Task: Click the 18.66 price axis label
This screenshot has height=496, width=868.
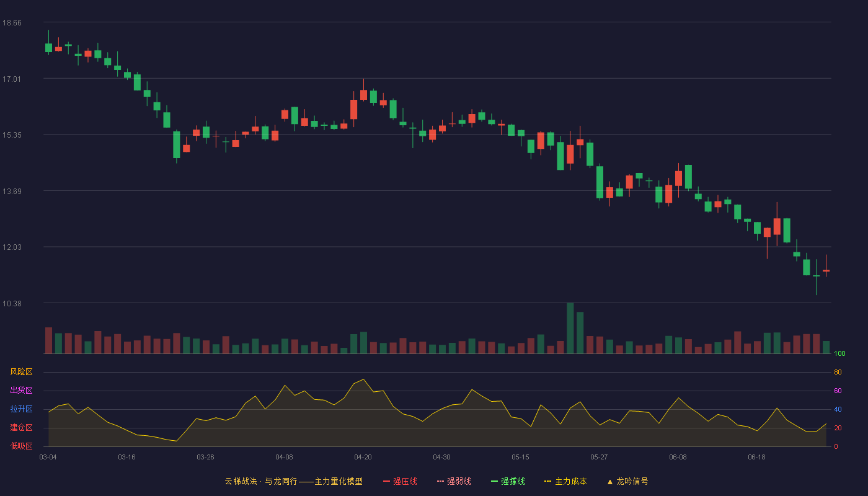Action: (12, 22)
